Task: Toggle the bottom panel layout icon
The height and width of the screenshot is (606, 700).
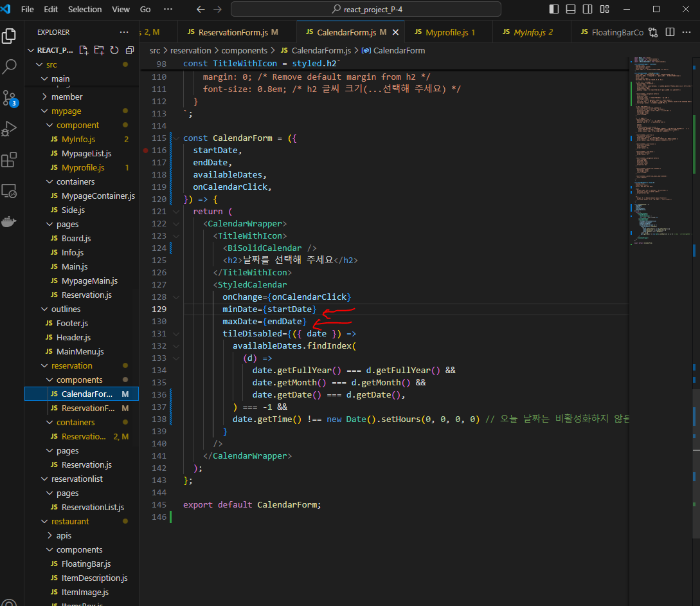Action: click(571, 9)
